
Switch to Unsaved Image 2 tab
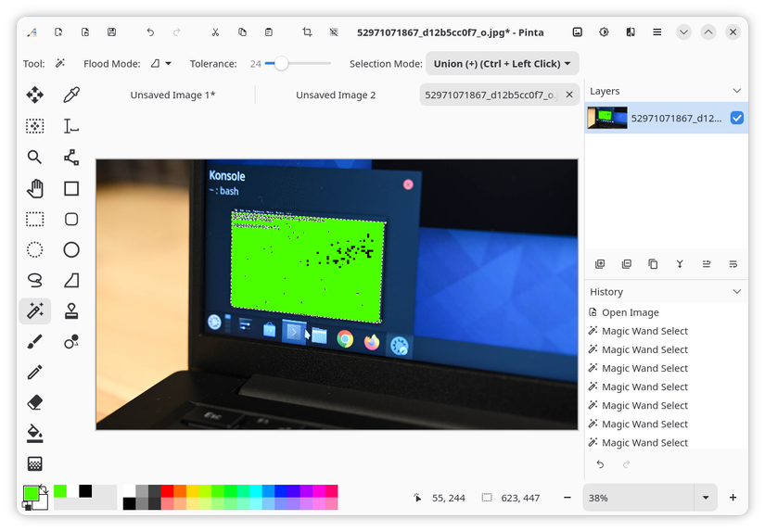(336, 95)
